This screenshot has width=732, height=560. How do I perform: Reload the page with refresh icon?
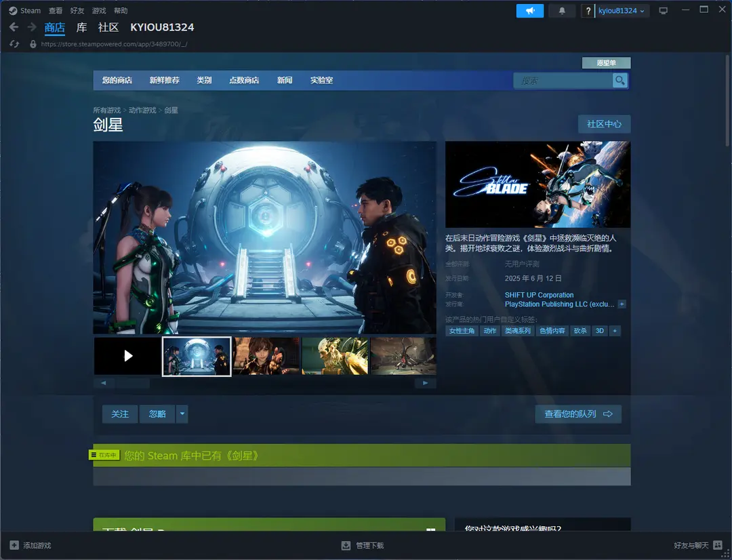click(14, 44)
